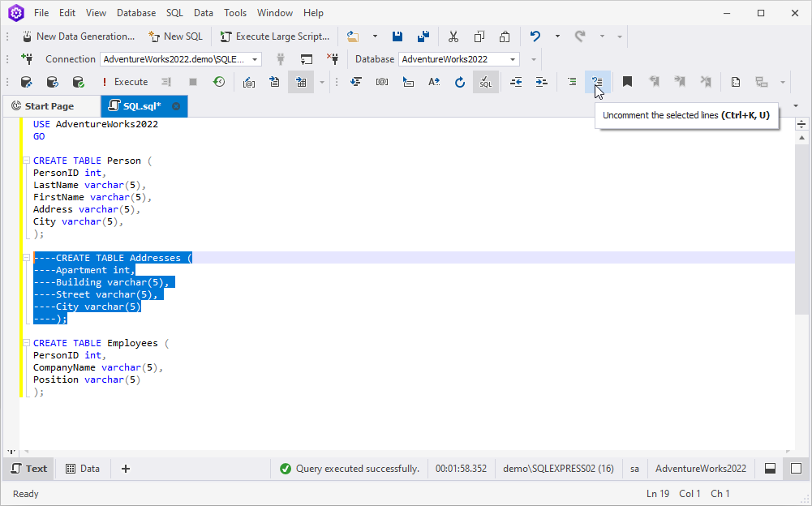The image size is (812, 506).
Task: Click the format document icon
Action: pos(356,82)
